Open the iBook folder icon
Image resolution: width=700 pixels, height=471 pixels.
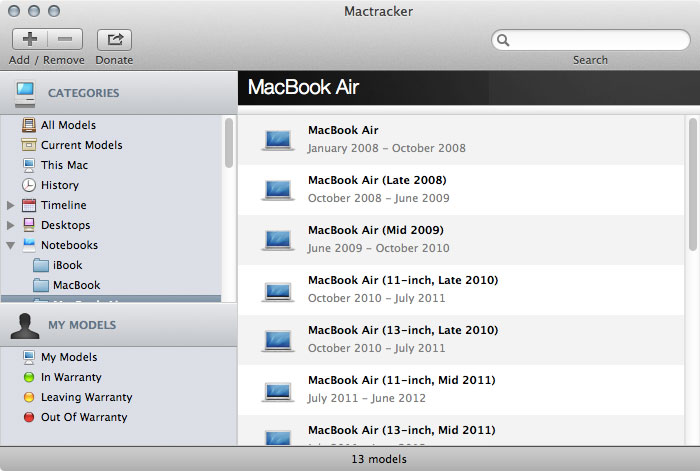tap(41, 265)
